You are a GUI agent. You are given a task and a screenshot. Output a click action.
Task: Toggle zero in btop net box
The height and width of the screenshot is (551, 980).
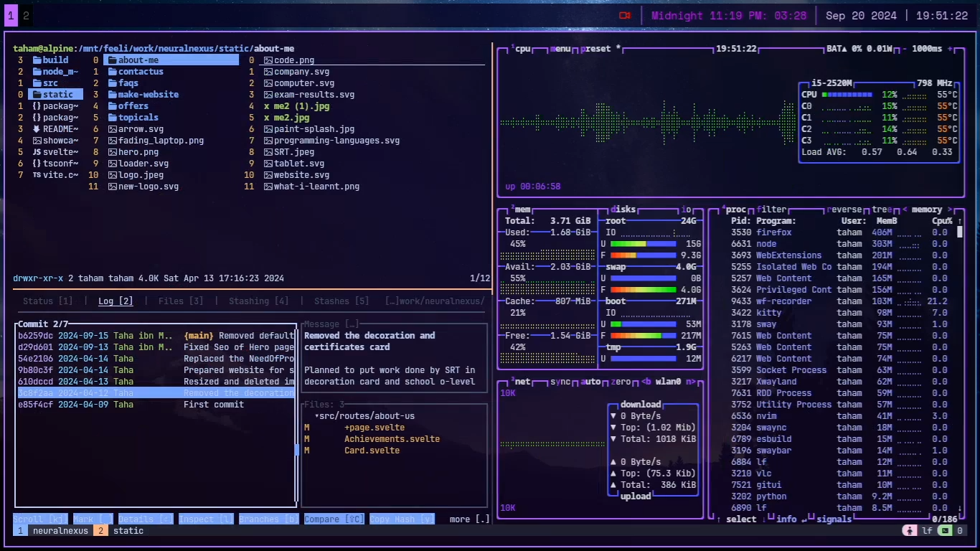[x=621, y=382]
